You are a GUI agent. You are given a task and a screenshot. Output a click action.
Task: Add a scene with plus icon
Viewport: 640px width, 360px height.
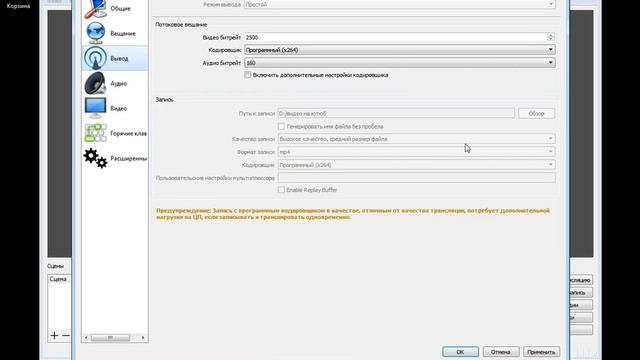point(54,336)
